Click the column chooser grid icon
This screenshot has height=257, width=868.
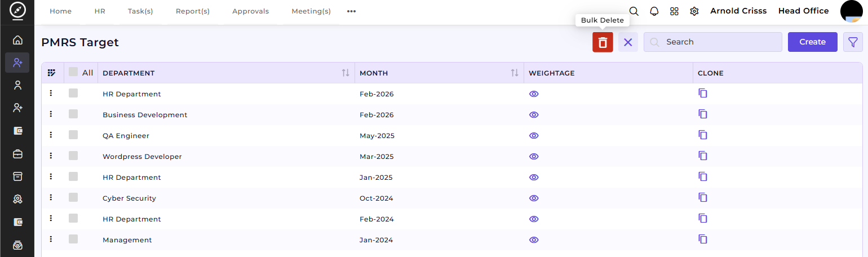52,73
